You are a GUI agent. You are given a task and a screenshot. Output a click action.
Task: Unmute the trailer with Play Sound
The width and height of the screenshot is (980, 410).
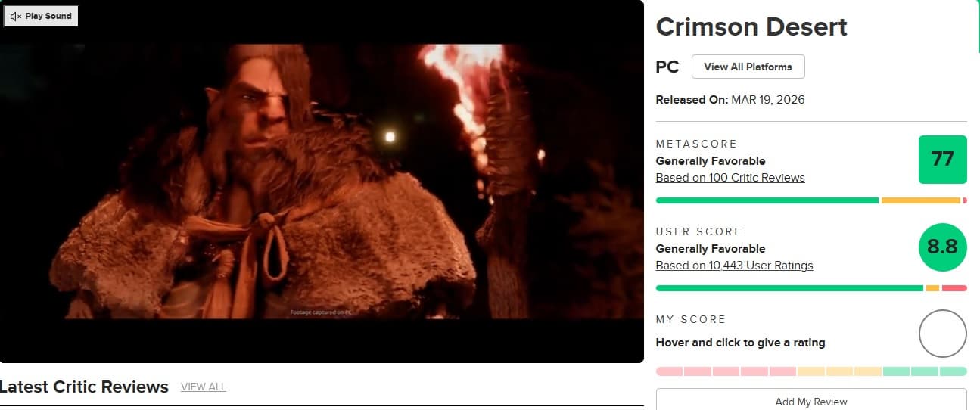[x=41, y=16]
